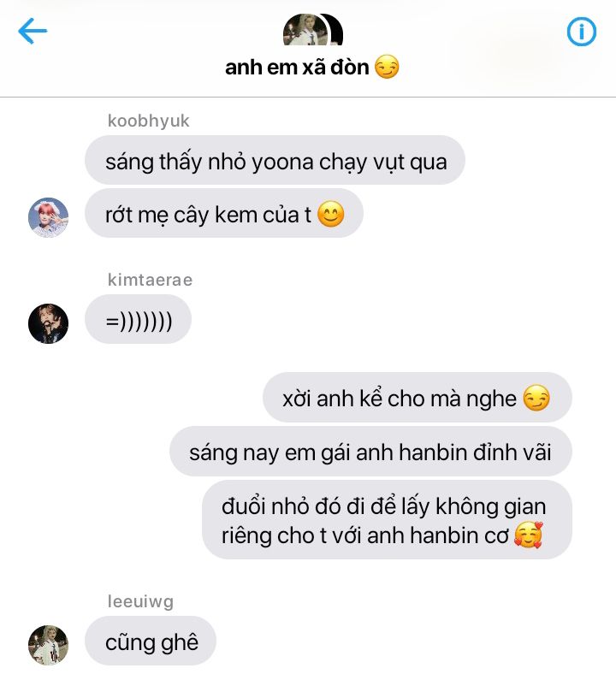Tap the message 'sáng nay em gái anh hanbin đỉnh vãi'

click(370, 452)
